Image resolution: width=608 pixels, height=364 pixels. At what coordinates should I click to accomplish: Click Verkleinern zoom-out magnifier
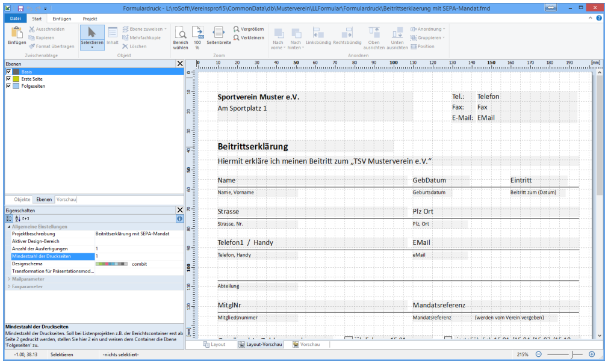[x=236, y=37]
